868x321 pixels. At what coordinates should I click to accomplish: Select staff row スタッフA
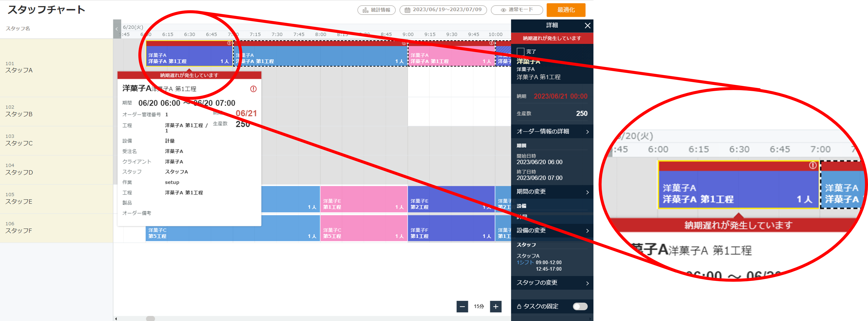[56, 68]
